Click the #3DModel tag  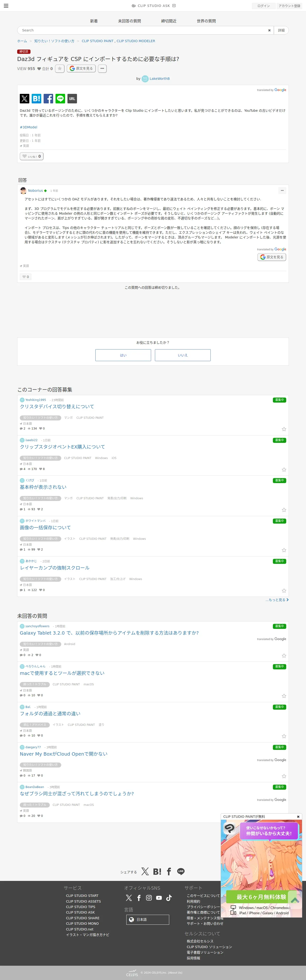pos(29,127)
